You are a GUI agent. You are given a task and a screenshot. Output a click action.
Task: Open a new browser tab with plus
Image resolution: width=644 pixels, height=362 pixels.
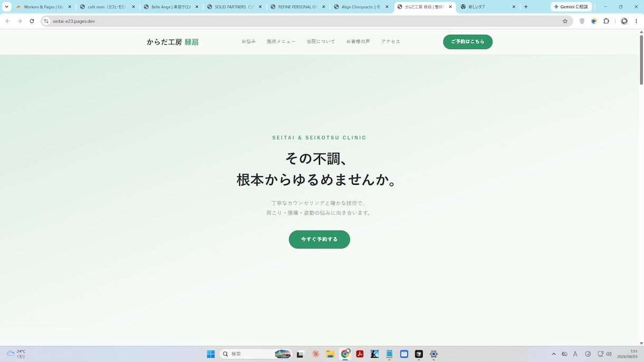(x=526, y=7)
